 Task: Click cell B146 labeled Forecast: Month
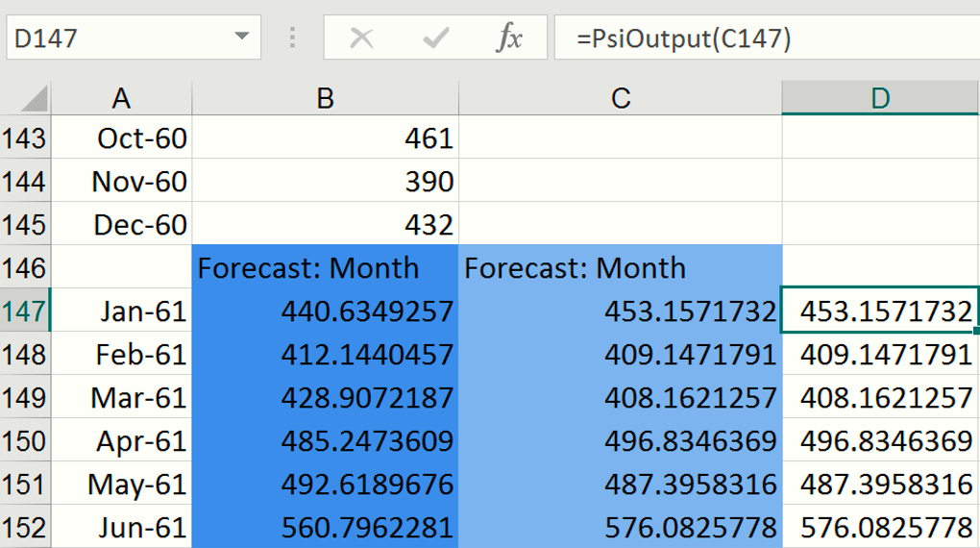coord(325,267)
